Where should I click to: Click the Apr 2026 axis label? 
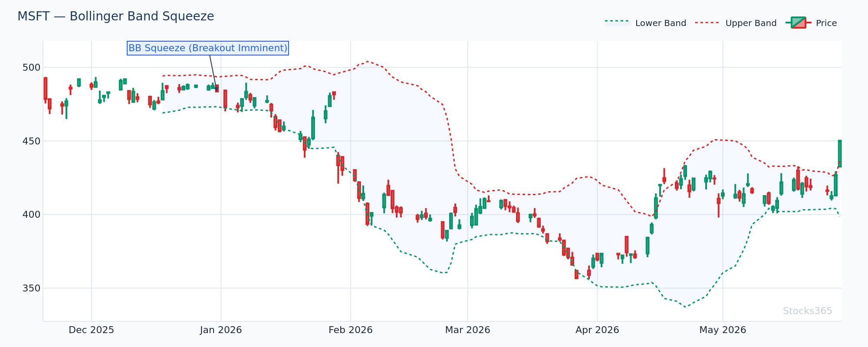coord(597,330)
